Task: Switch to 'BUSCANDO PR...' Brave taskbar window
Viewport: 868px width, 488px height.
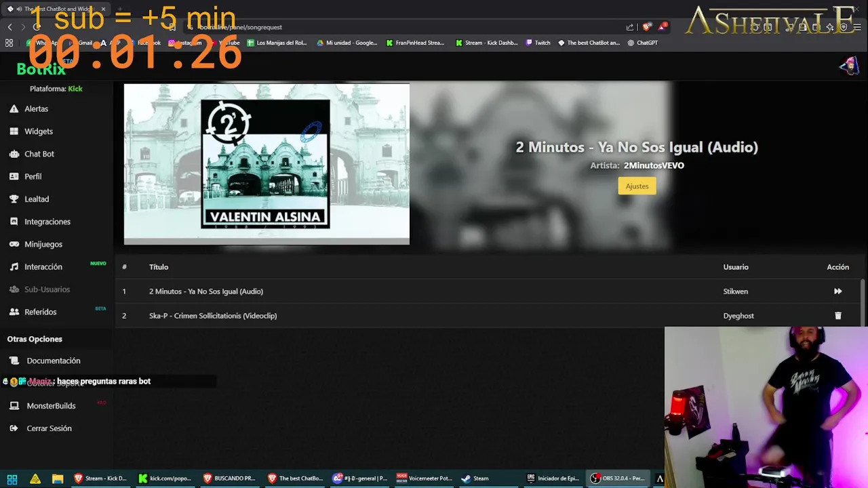Action: pyautogui.click(x=229, y=479)
